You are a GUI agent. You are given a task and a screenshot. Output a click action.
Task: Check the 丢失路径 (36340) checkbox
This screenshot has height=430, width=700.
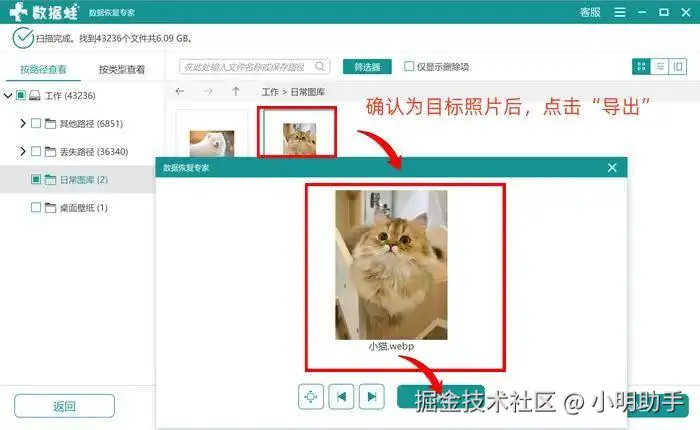click(x=36, y=151)
